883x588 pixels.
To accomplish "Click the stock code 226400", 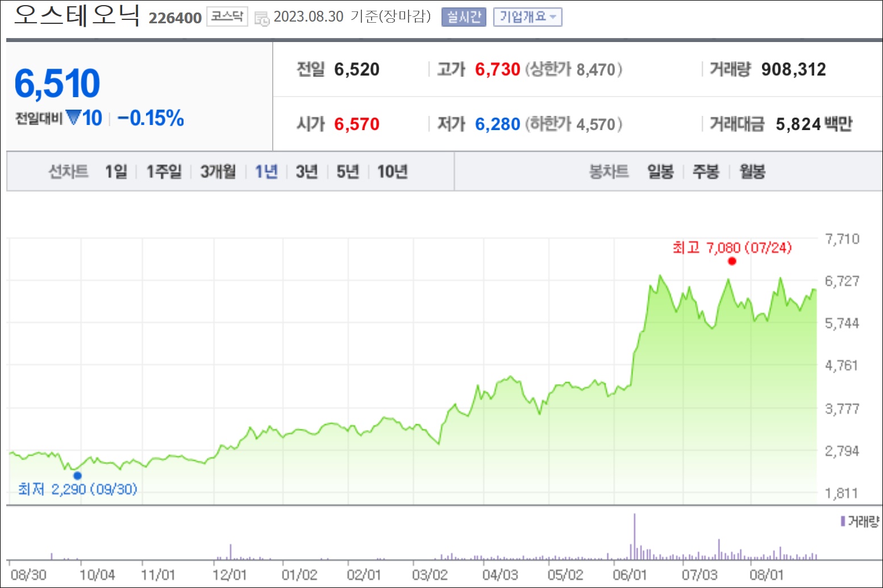I will [175, 18].
